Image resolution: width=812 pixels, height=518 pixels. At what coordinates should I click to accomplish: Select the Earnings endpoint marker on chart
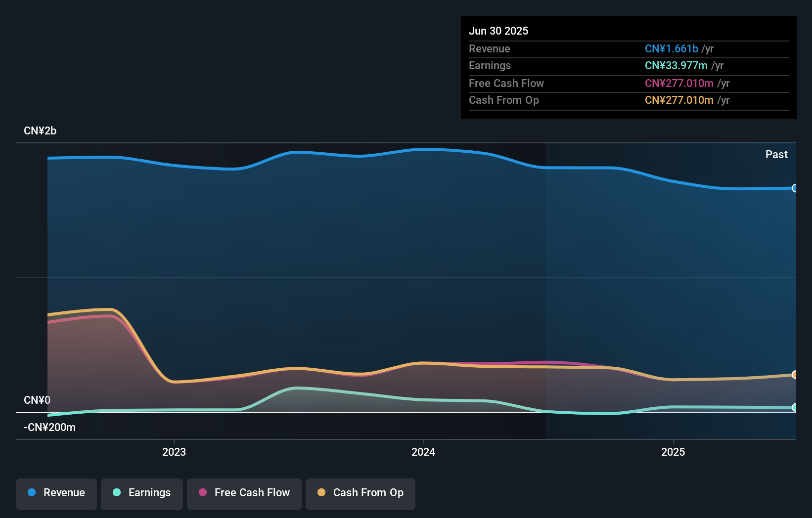(x=795, y=407)
